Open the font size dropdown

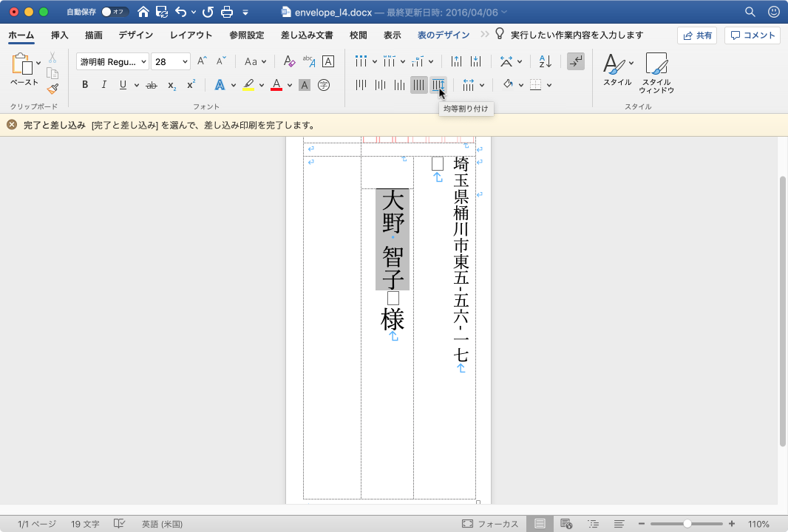coord(185,62)
